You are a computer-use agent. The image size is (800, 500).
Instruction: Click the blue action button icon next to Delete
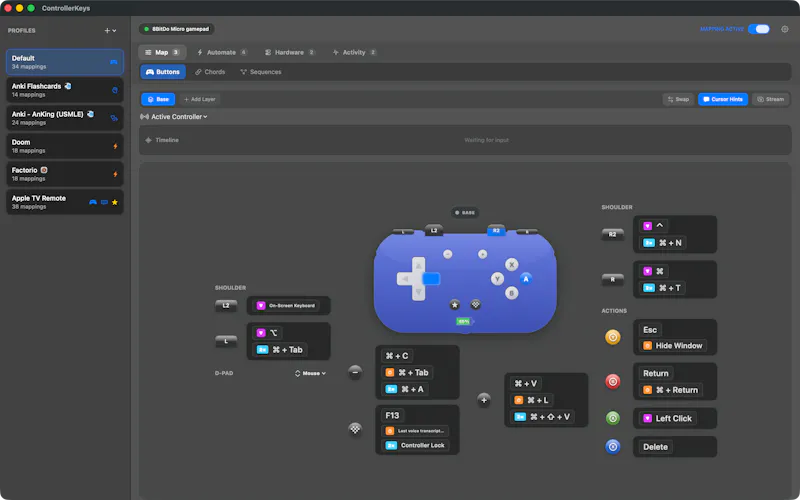[x=613, y=447]
